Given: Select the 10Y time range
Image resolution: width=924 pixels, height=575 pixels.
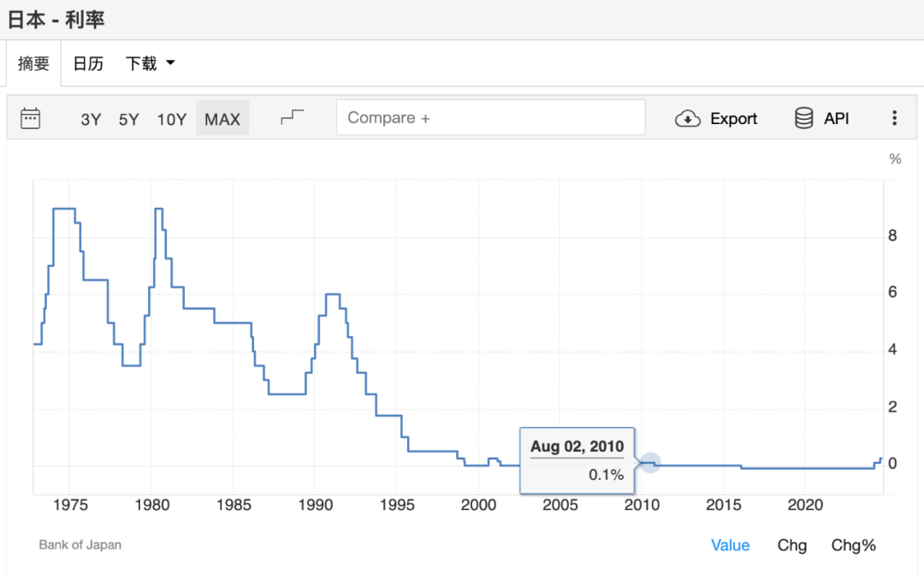Looking at the screenshot, I should coord(171,119).
